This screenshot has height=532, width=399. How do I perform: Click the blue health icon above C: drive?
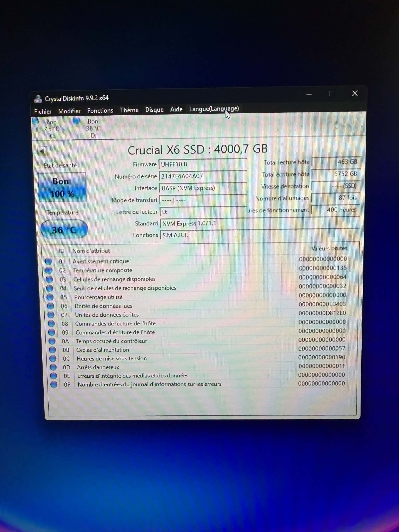pyautogui.click(x=35, y=121)
